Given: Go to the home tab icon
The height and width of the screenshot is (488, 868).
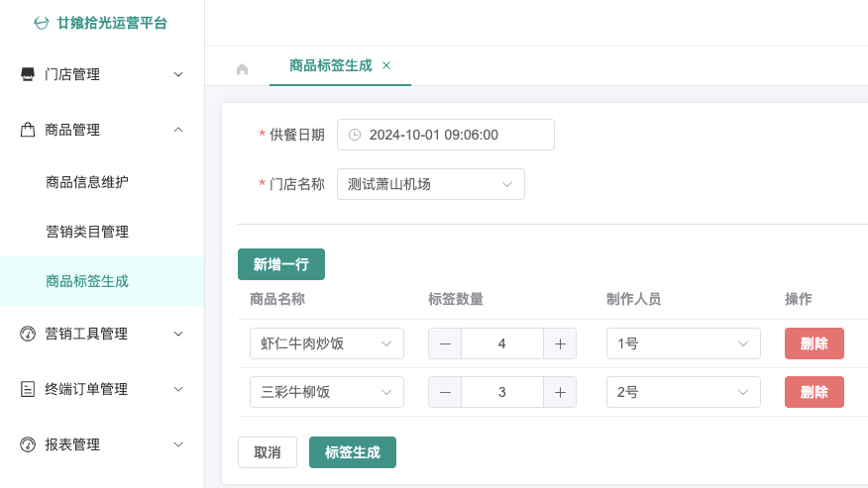Looking at the screenshot, I should (x=242, y=69).
